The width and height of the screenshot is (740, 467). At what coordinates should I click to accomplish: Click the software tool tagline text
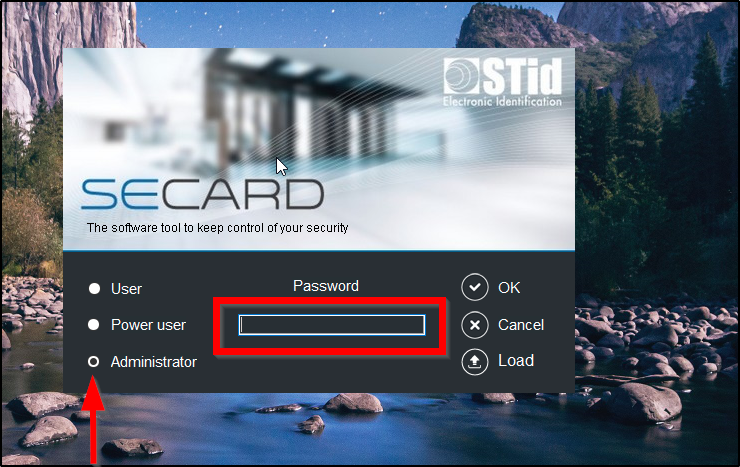[x=217, y=228]
